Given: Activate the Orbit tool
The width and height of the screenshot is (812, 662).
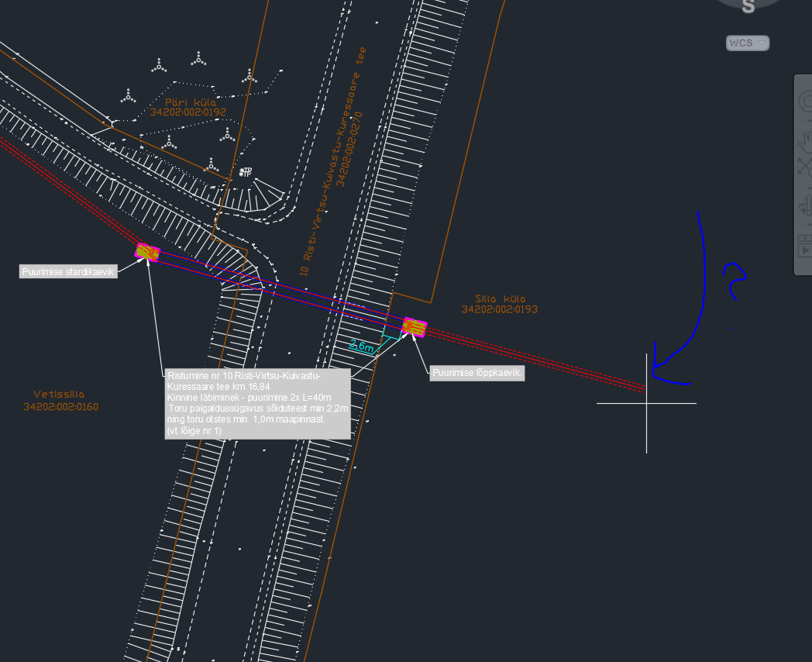Looking at the screenshot, I should pyautogui.click(x=806, y=209).
